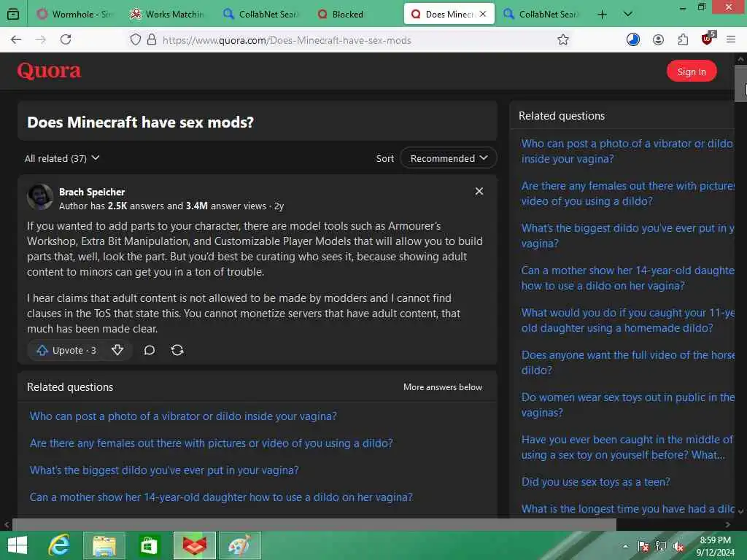Open the list all tabs chevron
Image resolution: width=747 pixels, height=560 pixels.
pyautogui.click(x=628, y=15)
